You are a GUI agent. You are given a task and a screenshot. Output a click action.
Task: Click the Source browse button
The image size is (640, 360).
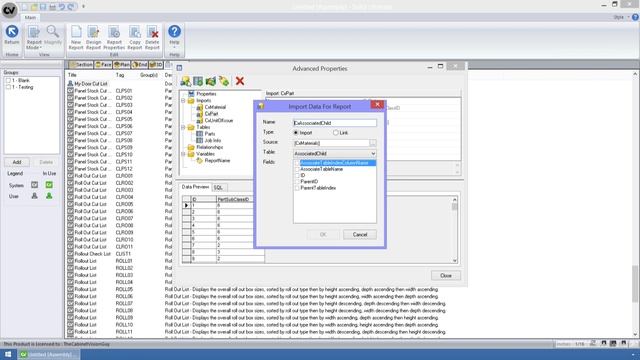(x=373, y=143)
